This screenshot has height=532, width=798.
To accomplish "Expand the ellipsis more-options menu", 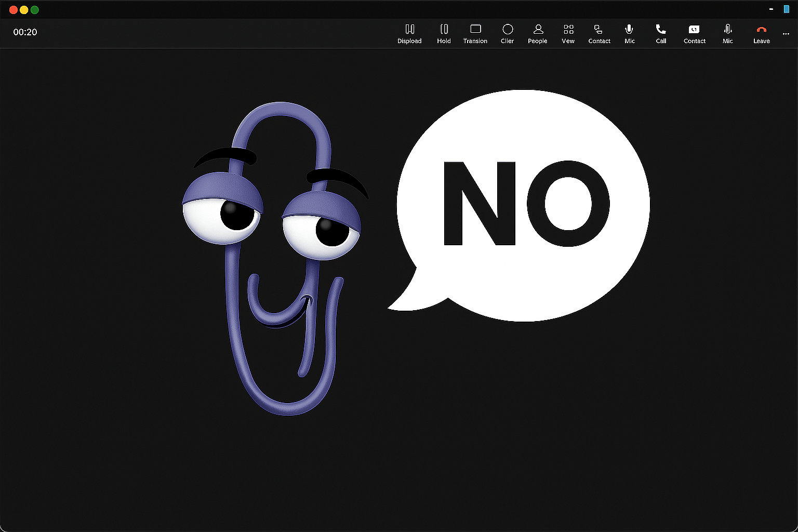I will 786,33.
